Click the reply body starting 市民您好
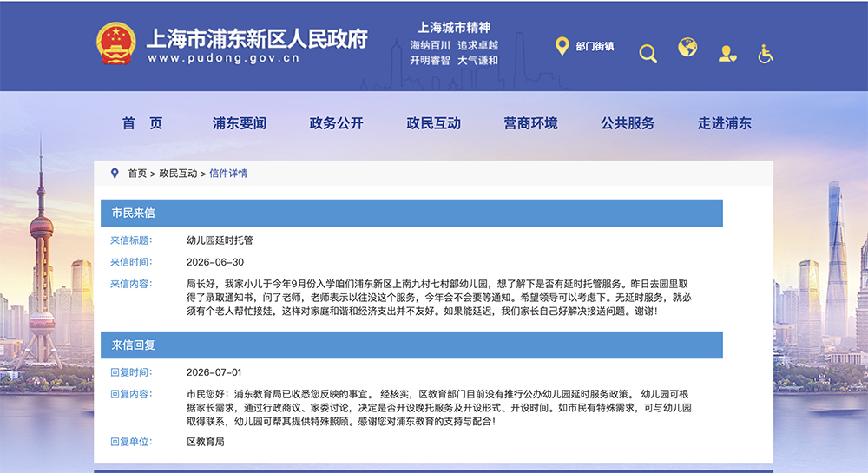 (x=439, y=408)
